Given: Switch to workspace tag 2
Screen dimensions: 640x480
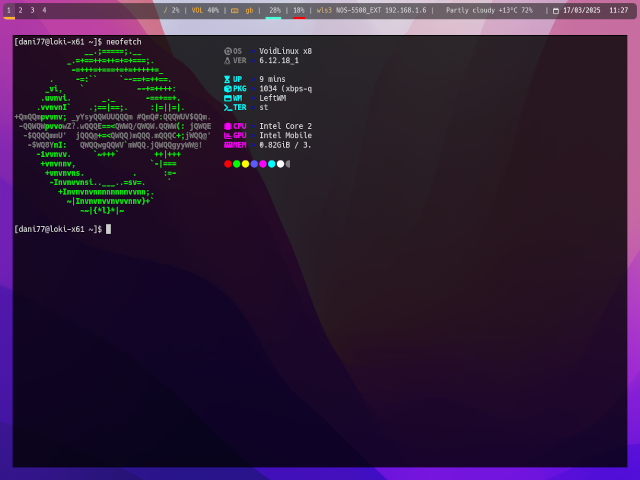Looking at the screenshot, I should [x=20, y=10].
